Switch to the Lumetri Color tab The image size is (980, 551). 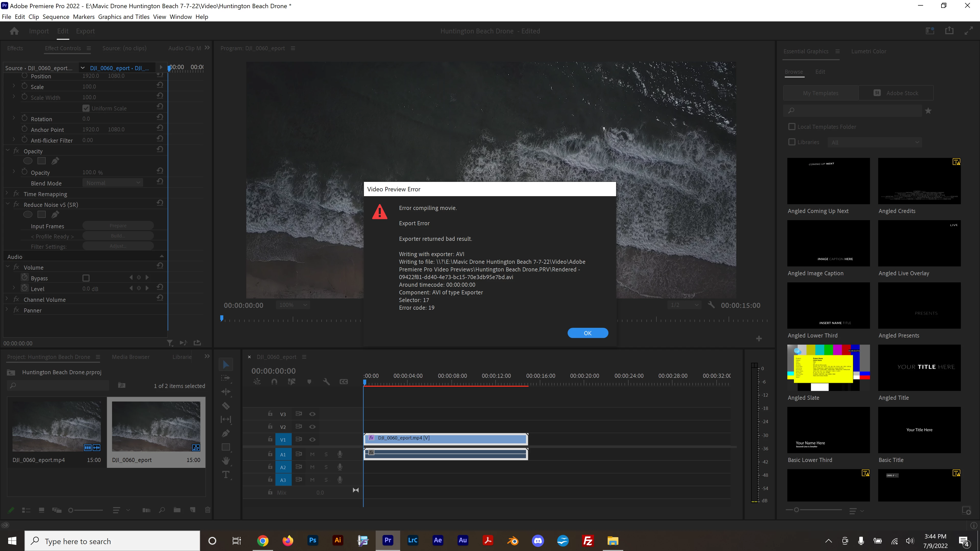pyautogui.click(x=868, y=51)
